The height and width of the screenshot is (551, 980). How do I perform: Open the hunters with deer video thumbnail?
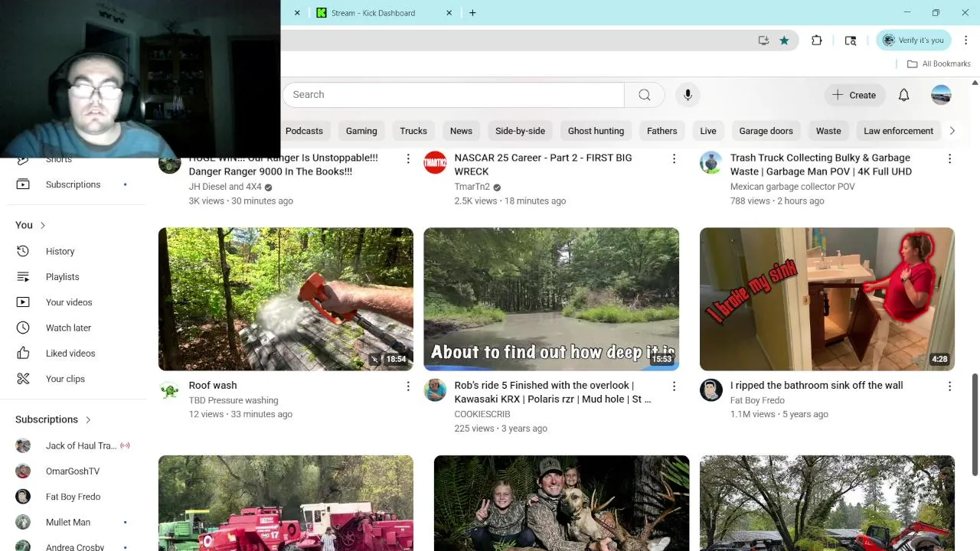[561, 503]
